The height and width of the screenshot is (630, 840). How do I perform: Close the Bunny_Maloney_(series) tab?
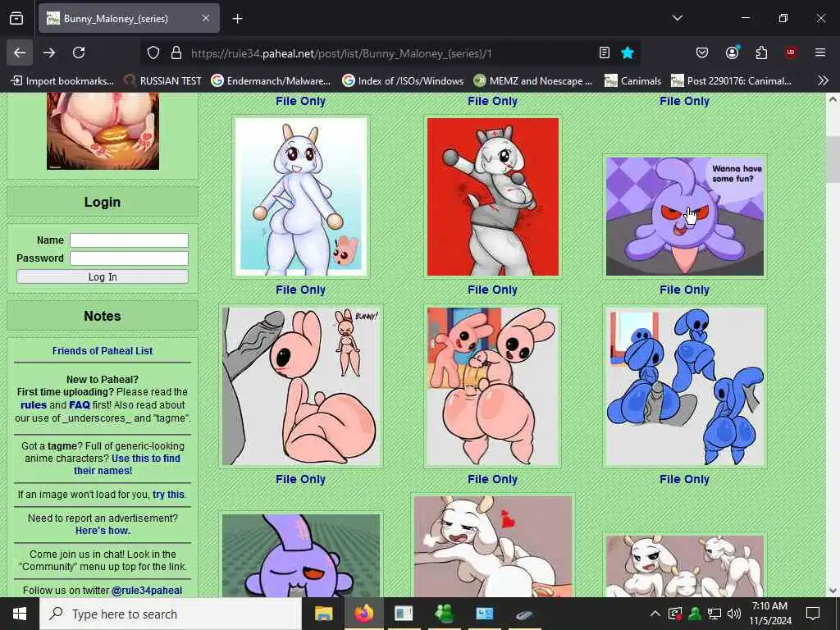point(206,18)
